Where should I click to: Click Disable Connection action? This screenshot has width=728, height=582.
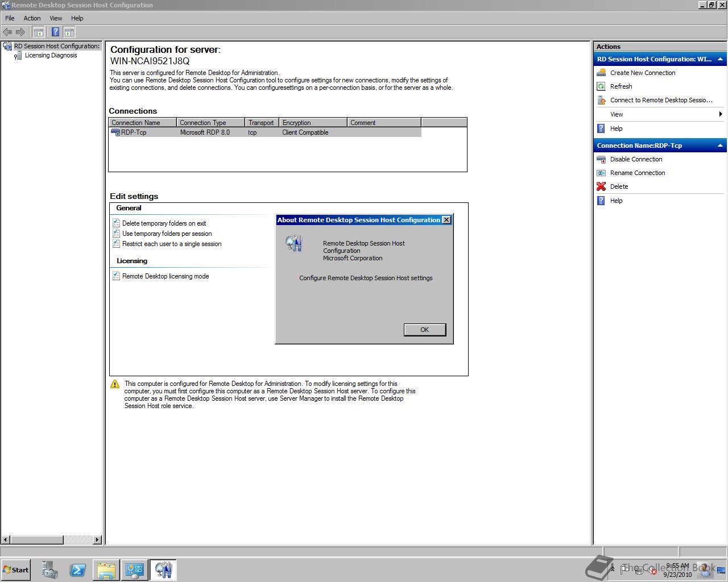point(636,159)
